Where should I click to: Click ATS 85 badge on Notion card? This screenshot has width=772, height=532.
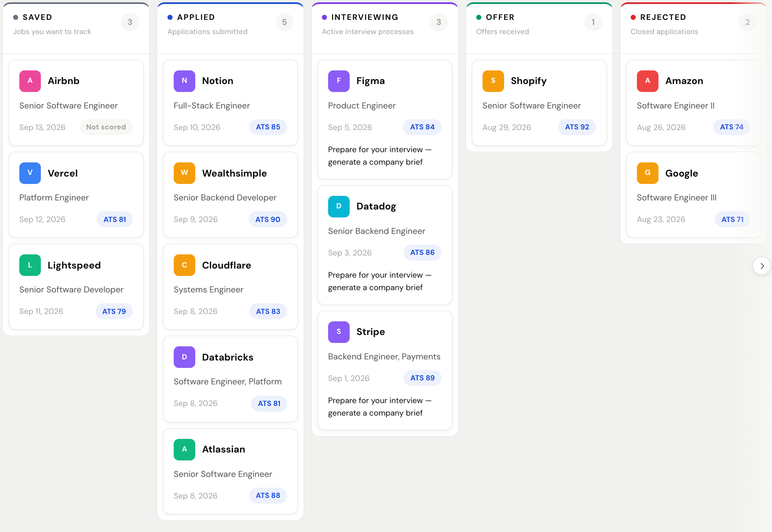(x=268, y=127)
